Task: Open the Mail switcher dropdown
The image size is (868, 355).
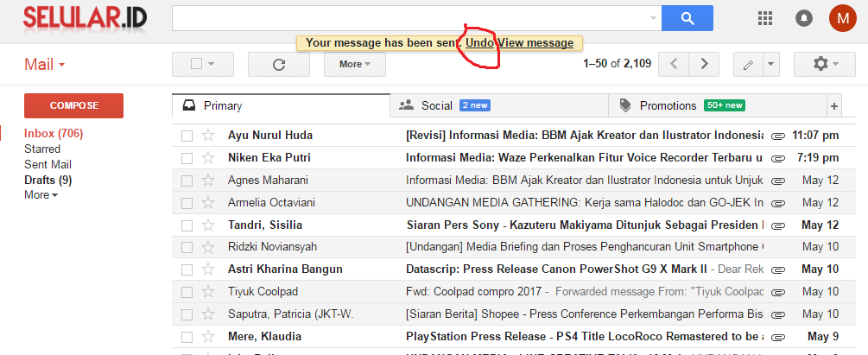Action: coord(44,65)
